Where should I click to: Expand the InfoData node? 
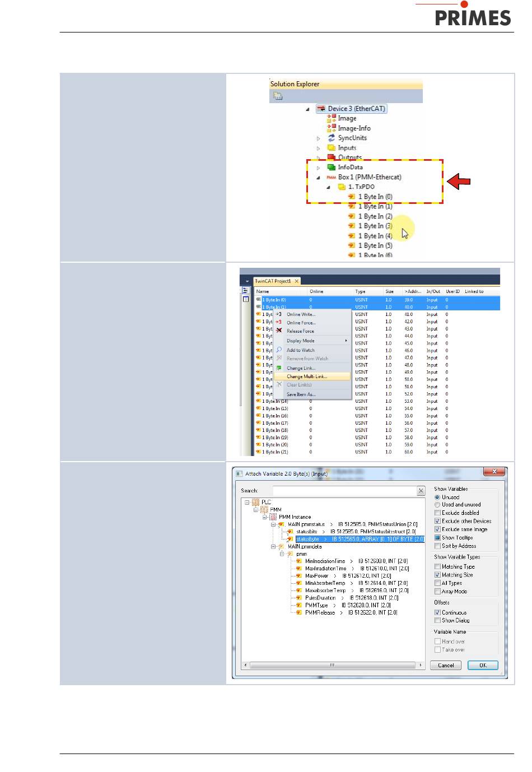point(318,168)
